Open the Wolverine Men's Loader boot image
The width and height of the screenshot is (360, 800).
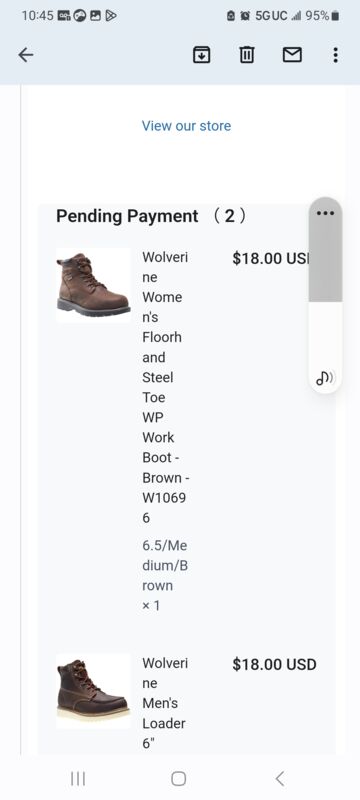(x=93, y=691)
